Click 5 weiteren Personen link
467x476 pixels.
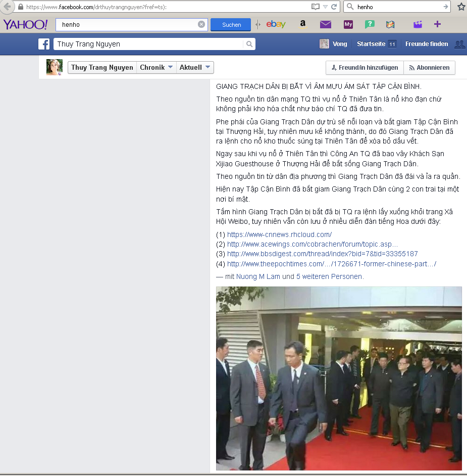[x=330, y=276]
